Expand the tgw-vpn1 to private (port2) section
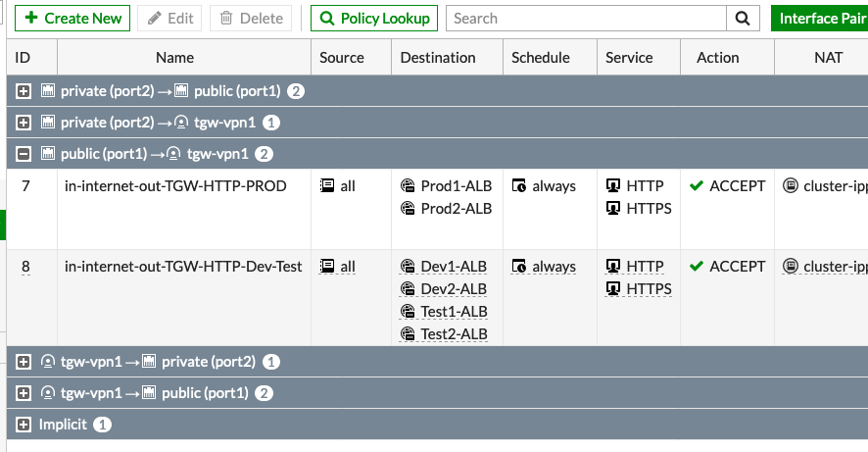This screenshot has width=868, height=452. tap(24, 362)
